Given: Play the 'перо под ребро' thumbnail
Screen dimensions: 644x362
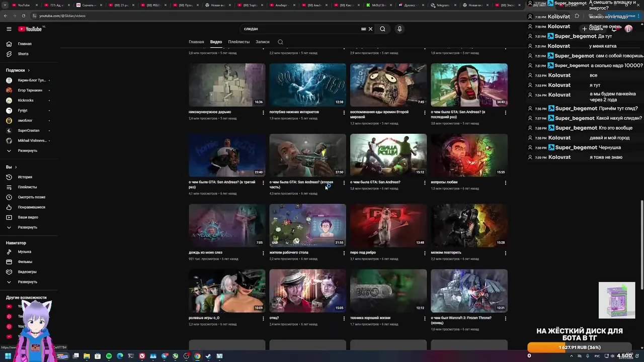Looking at the screenshot, I should point(388,226).
